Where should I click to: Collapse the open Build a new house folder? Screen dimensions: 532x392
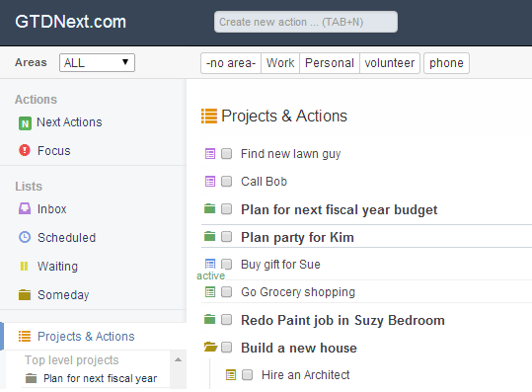(x=210, y=347)
